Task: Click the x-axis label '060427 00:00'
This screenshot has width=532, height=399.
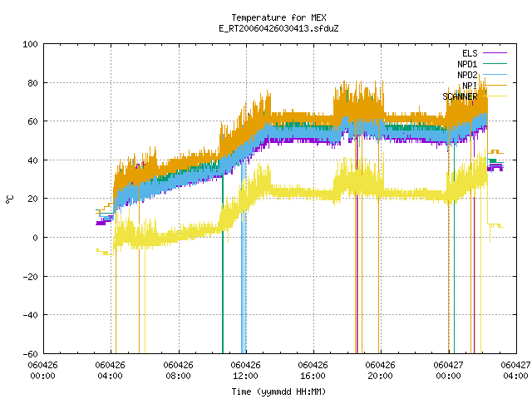Action: pyautogui.click(x=448, y=371)
